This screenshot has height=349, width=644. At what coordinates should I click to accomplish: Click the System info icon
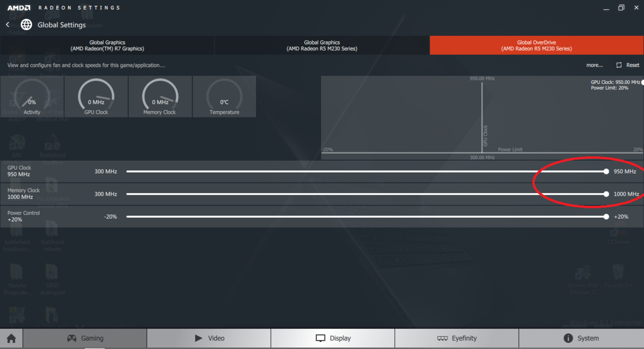click(x=568, y=338)
